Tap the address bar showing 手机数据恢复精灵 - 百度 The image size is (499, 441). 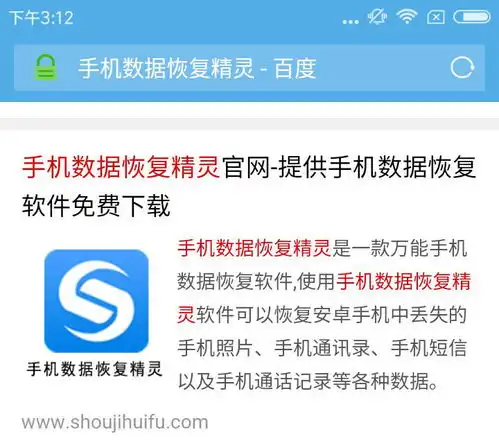(x=249, y=68)
